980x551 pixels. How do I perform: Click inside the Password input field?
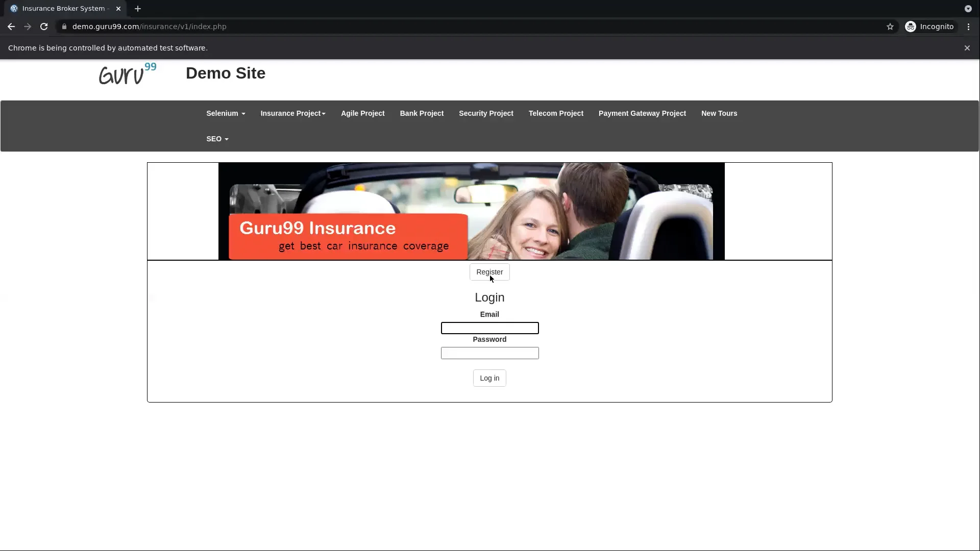[x=489, y=353]
